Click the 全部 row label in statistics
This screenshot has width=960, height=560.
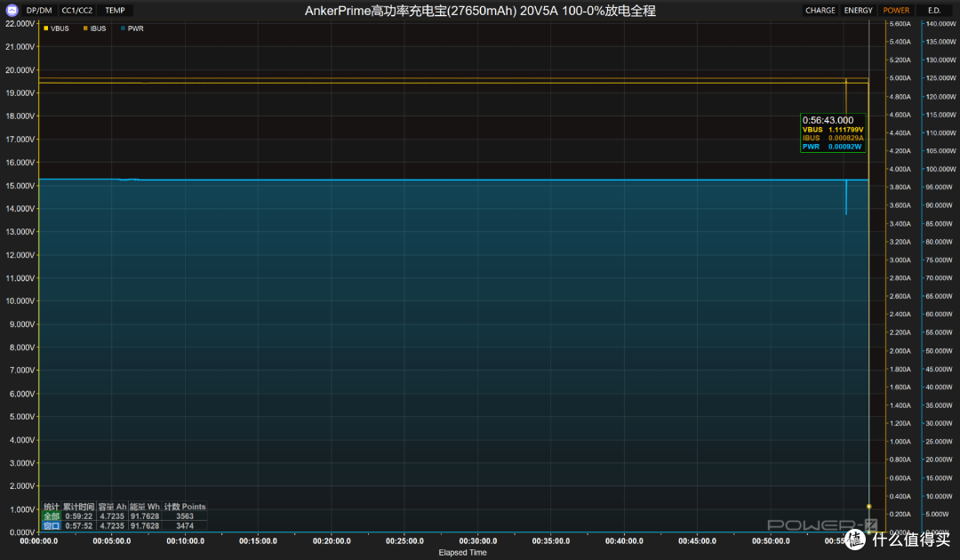pos(52,516)
